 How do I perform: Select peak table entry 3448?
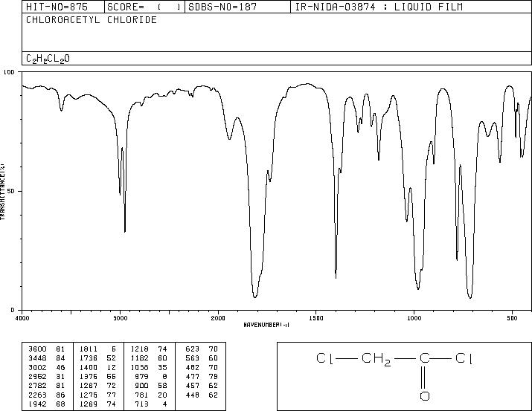coord(37,358)
